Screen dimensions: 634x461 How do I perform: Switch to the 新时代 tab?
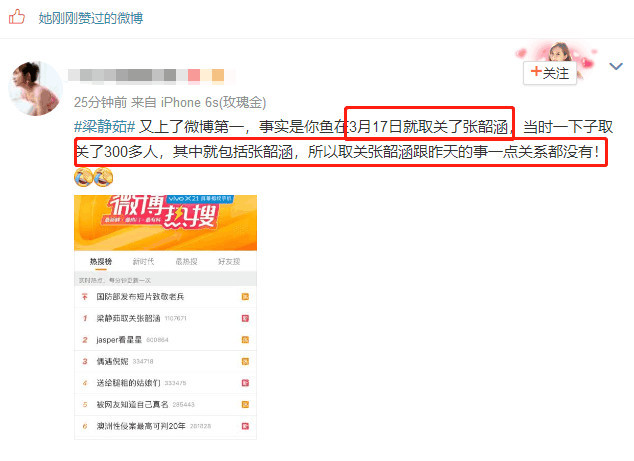[144, 262]
